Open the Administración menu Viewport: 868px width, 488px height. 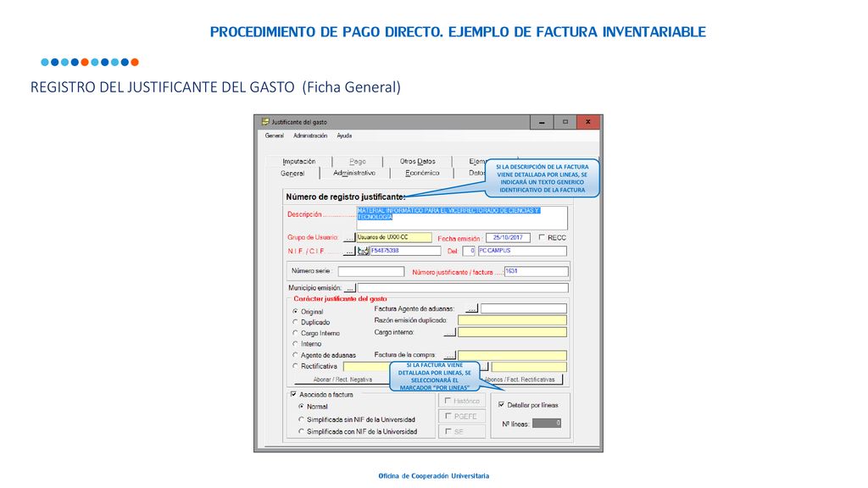tap(310, 136)
